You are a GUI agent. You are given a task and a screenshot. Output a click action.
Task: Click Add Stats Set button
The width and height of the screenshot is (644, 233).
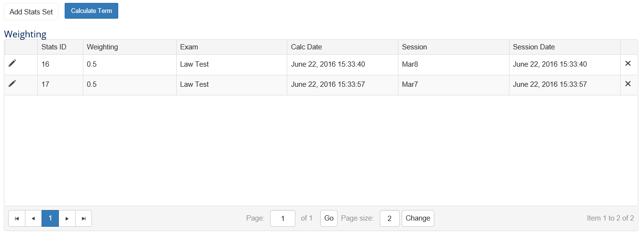coord(31,12)
